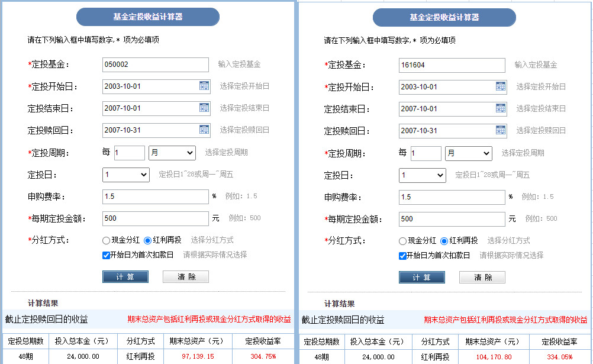Open calendar for 定投结束日 in right calculator
The height and width of the screenshot is (364, 593).
[x=501, y=108]
